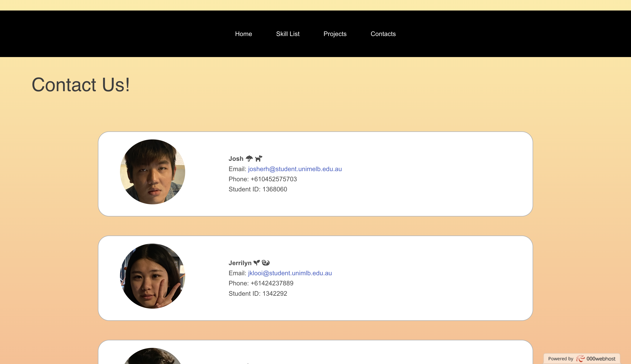Click Jerrilyn's circular profile photo
The width and height of the screenshot is (631, 364).
[x=153, y=276]
